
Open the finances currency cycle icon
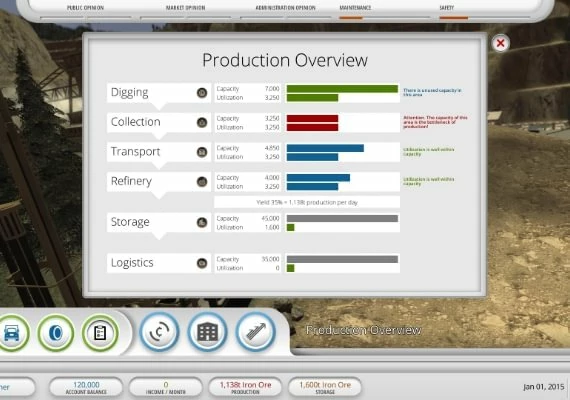pyautogui.click(x=160, y=332)
